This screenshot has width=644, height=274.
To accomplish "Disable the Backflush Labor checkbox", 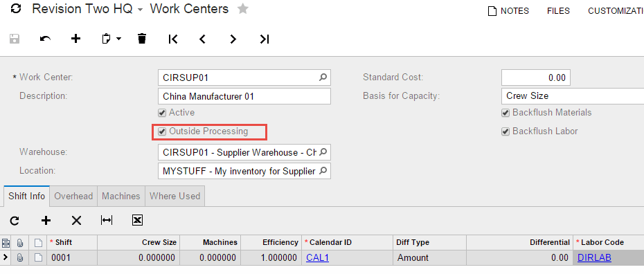I will point(506,131).
